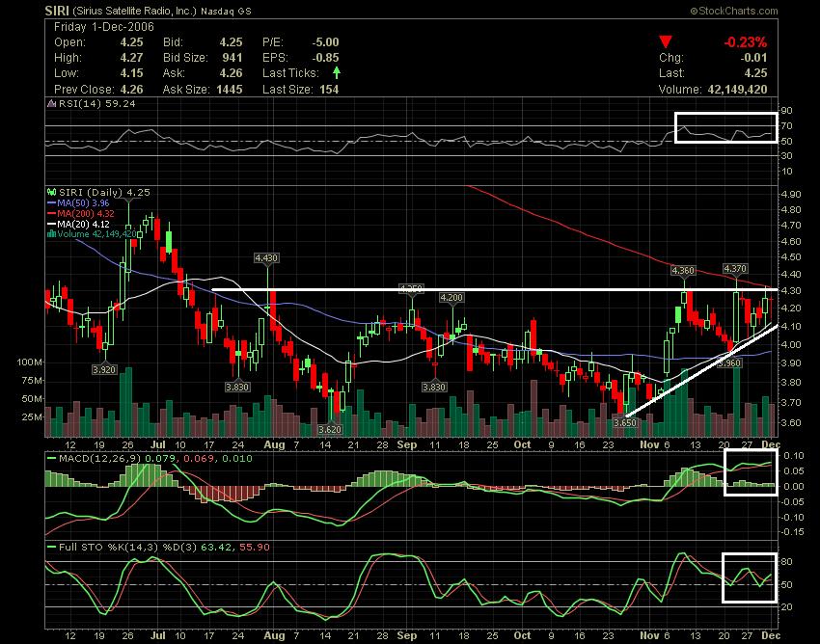Click the P/E value -5.00

coord(325,42)
